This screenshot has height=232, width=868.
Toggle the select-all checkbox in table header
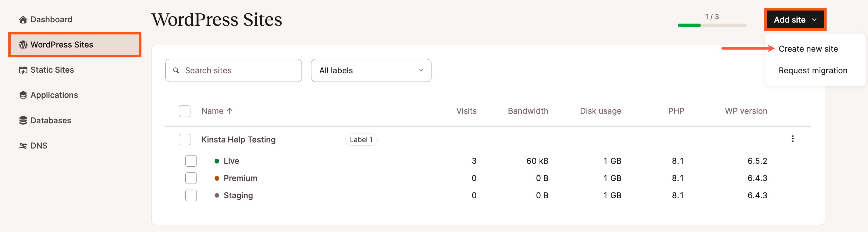[185, 111]
